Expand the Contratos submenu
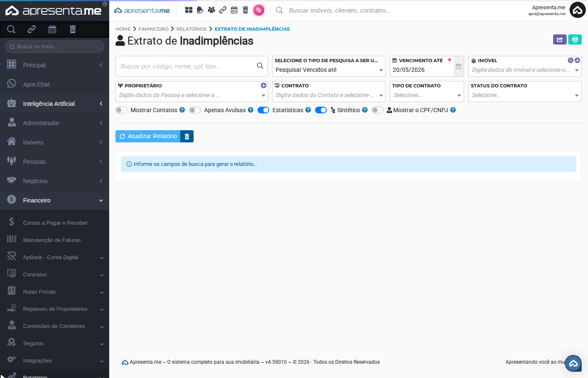Image resolution: width=588 pixels, height=378 pixels. click(55, 275)
